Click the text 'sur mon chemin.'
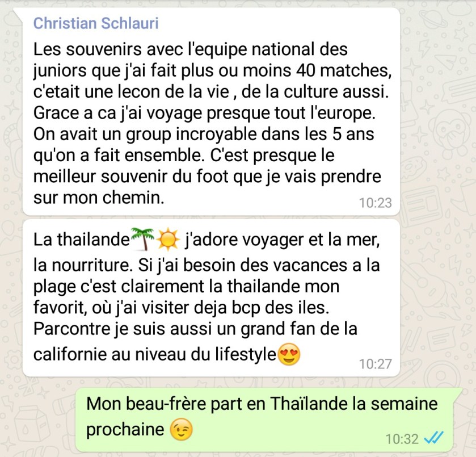Screen dimensions: 476x457 [99, 198]
